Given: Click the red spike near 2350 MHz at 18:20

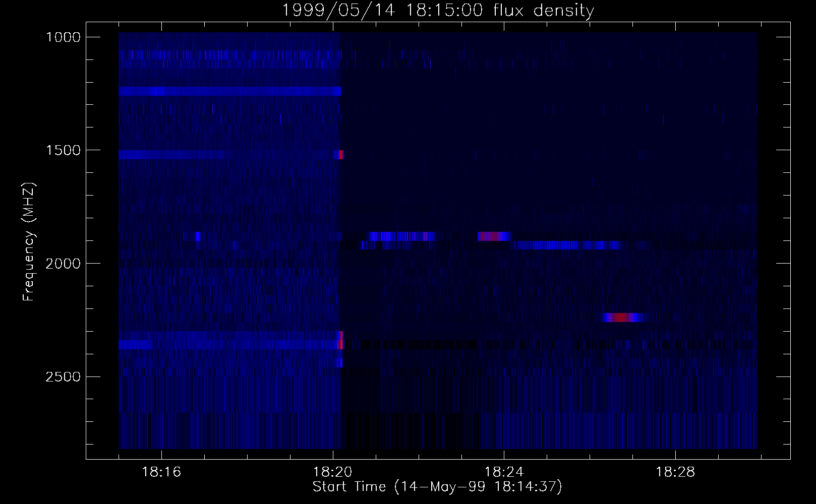Looking at the screenshot, I should 340,340.
